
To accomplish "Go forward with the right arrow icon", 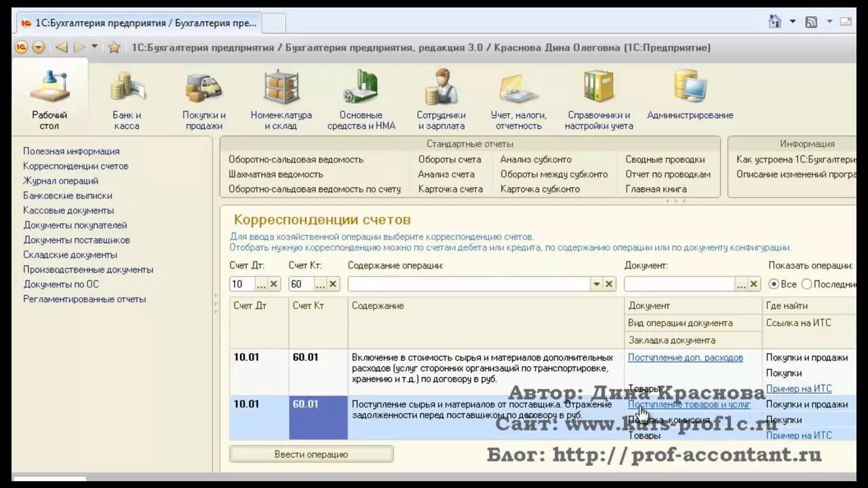I will [79, 47].
